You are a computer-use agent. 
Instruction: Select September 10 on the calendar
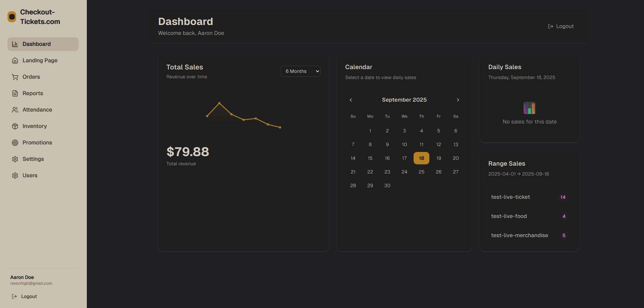[404, 144]
